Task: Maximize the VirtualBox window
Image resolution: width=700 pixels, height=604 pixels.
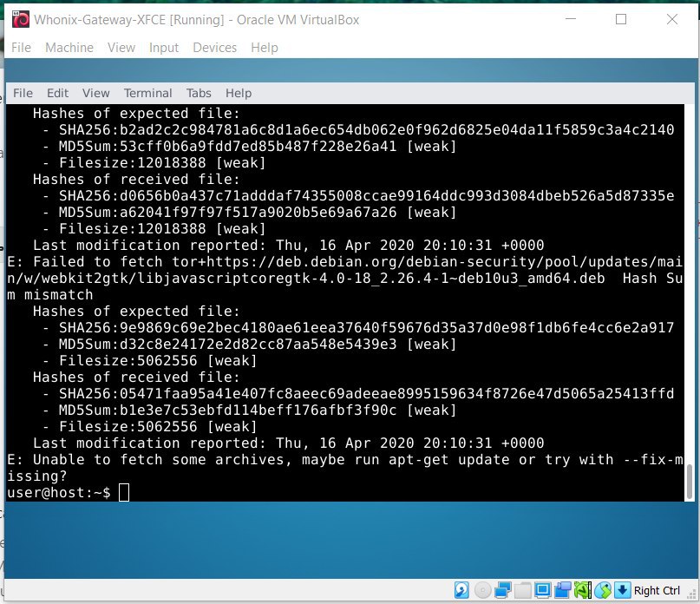Action: coord(621,19)
